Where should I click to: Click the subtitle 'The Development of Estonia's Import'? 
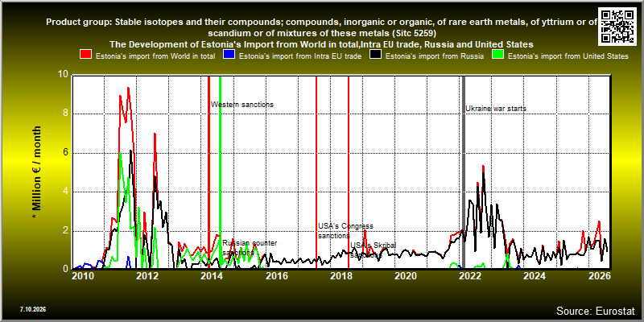point(321,44)
